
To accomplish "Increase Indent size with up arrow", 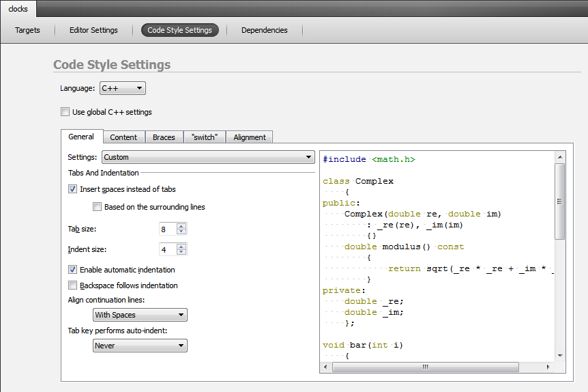I will pyautogui.click(x=181, y=247).
